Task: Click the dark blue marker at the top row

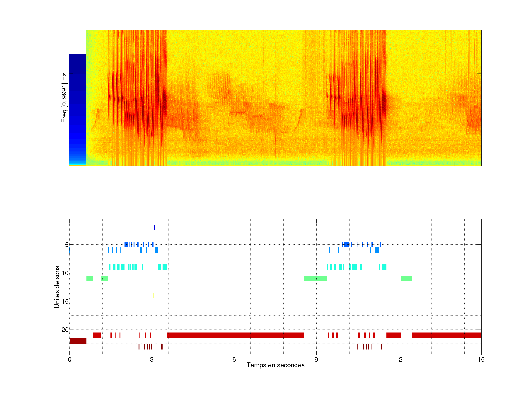Action: pyautogui.click(x=155, y=227)
